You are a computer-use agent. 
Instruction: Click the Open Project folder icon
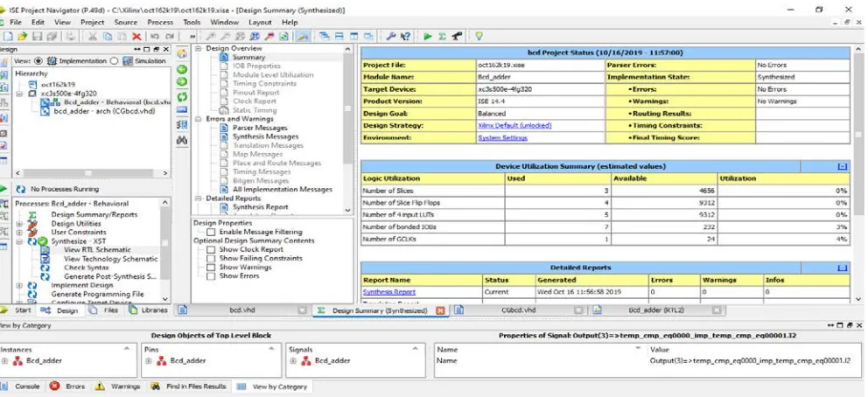tap(22, 37)
